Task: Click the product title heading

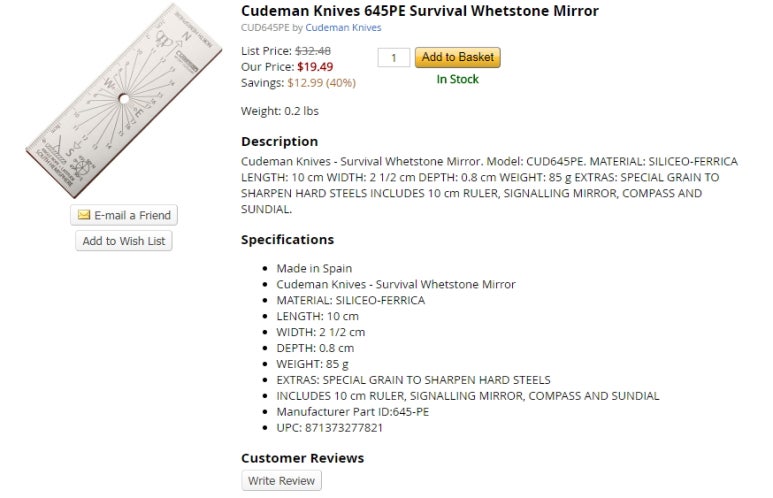Action: pos(420,11)
